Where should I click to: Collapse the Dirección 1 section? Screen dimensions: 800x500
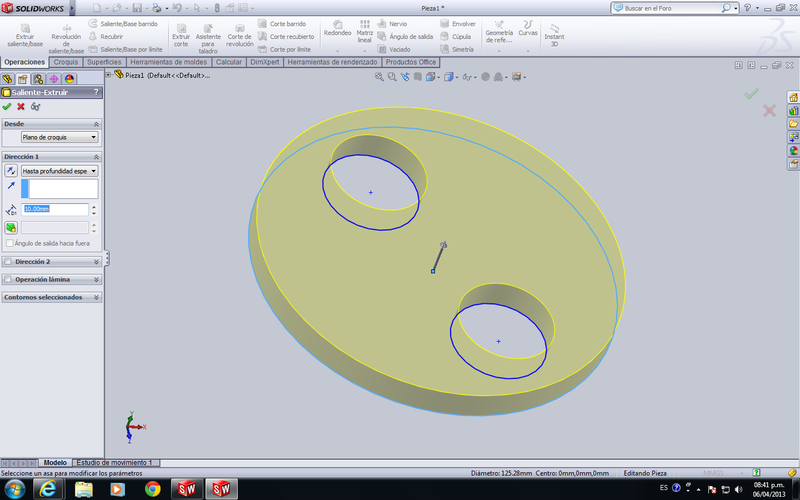tap(96, 157)
